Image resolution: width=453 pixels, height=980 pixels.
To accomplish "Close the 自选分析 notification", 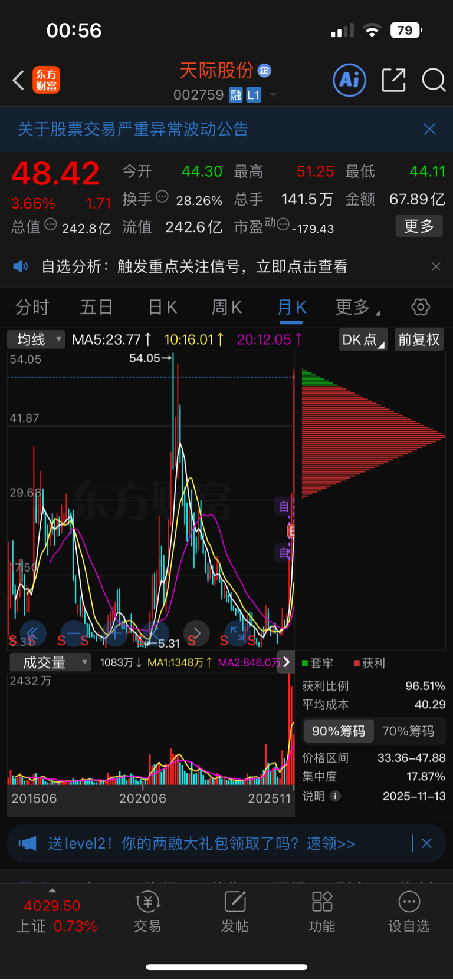I will 436,267.
